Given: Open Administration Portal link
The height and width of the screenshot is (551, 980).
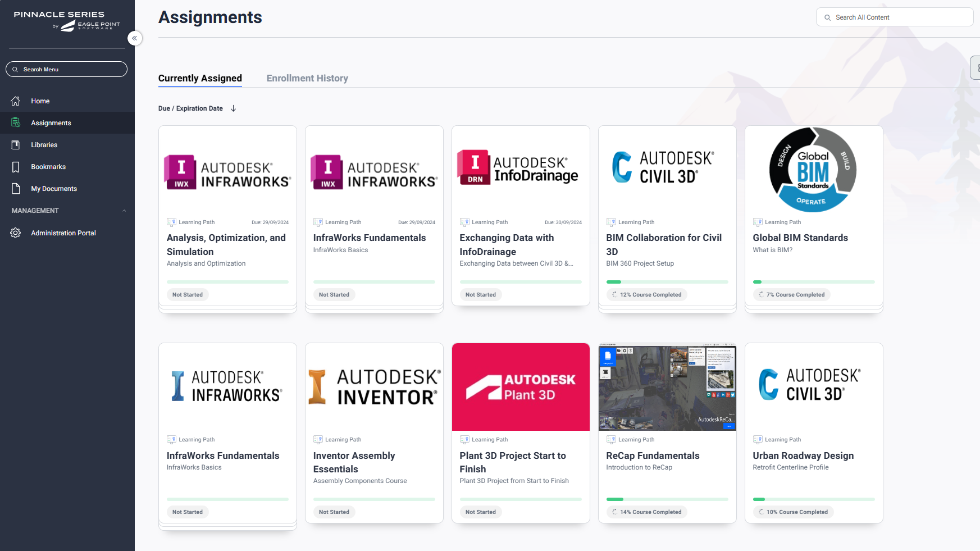Looking at the screenshot, I should pos(63,233).
